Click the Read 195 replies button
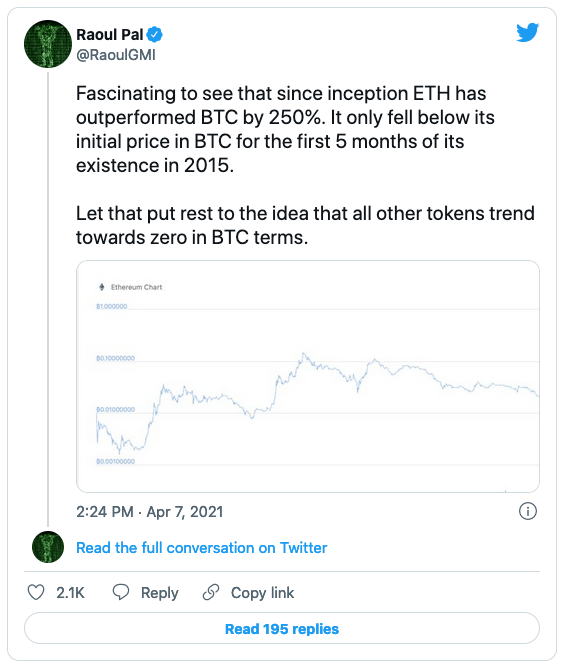 [282, 628]
